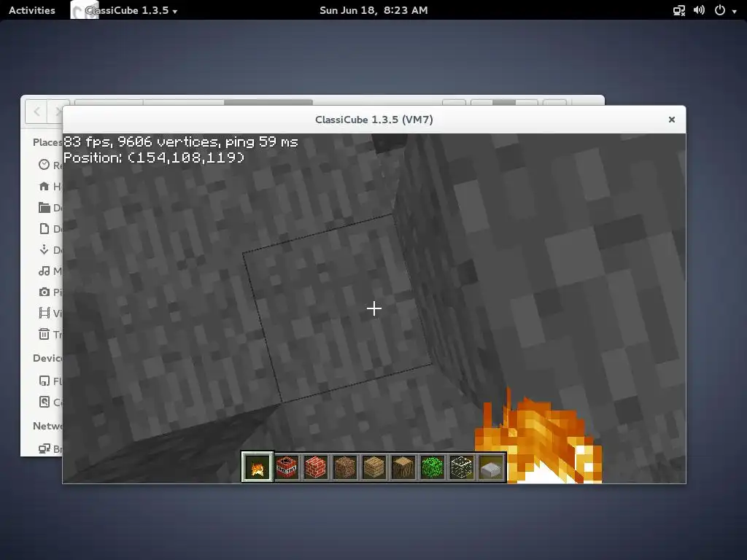Select the TNT block in the hotbar

287,467
